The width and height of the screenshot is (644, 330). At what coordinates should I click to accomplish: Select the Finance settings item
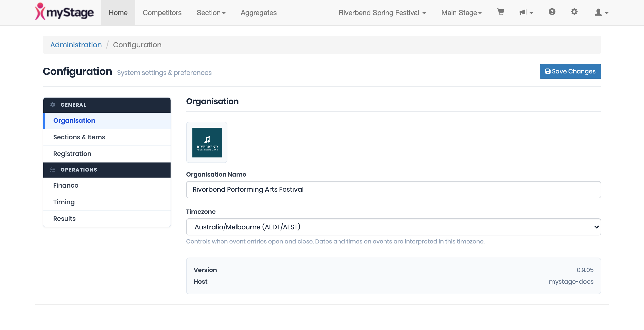click(107, 186)
